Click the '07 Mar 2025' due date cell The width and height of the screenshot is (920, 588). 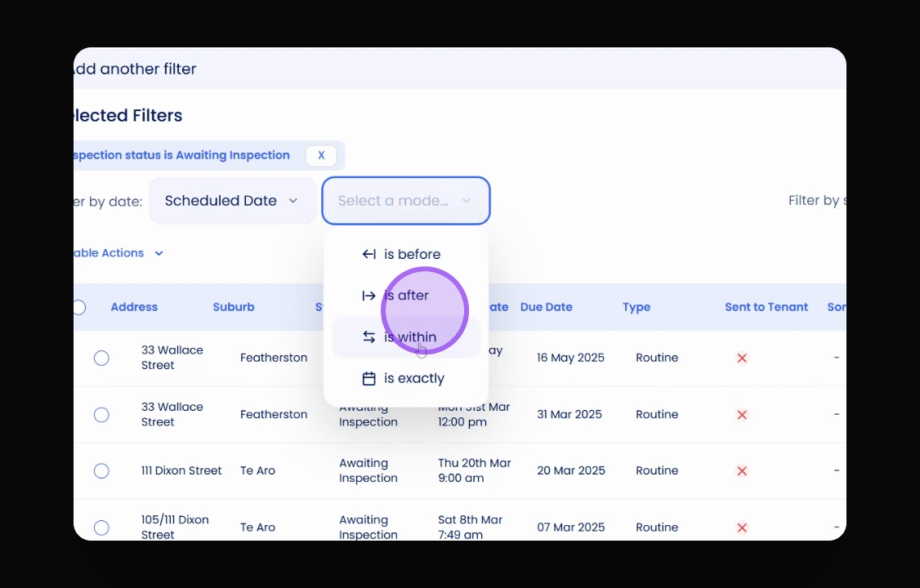(571, 527)
